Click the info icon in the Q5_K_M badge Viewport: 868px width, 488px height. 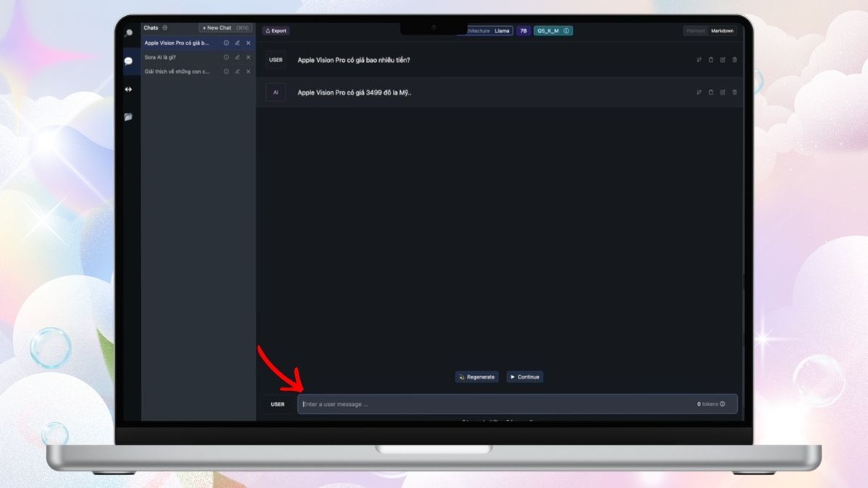(566, 31)
